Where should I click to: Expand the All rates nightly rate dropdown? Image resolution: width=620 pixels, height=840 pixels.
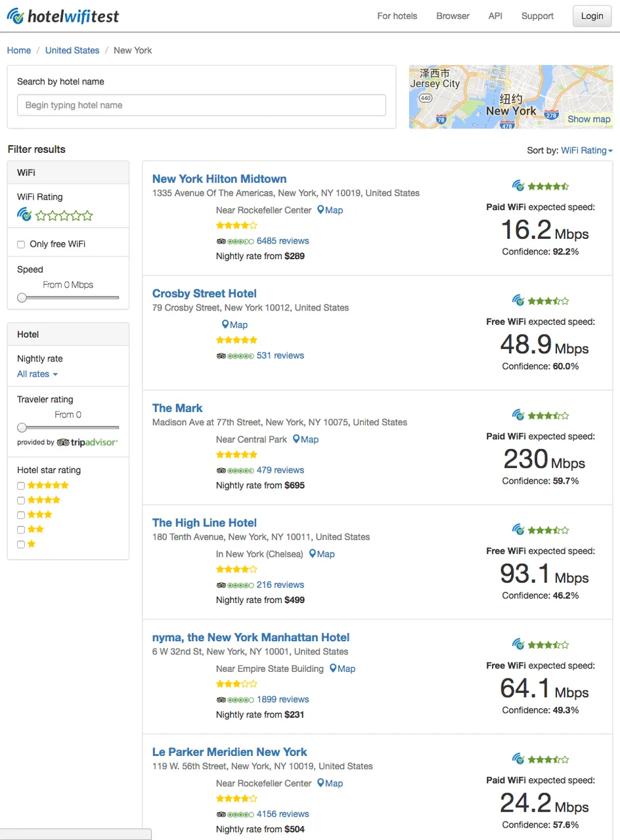37,374
